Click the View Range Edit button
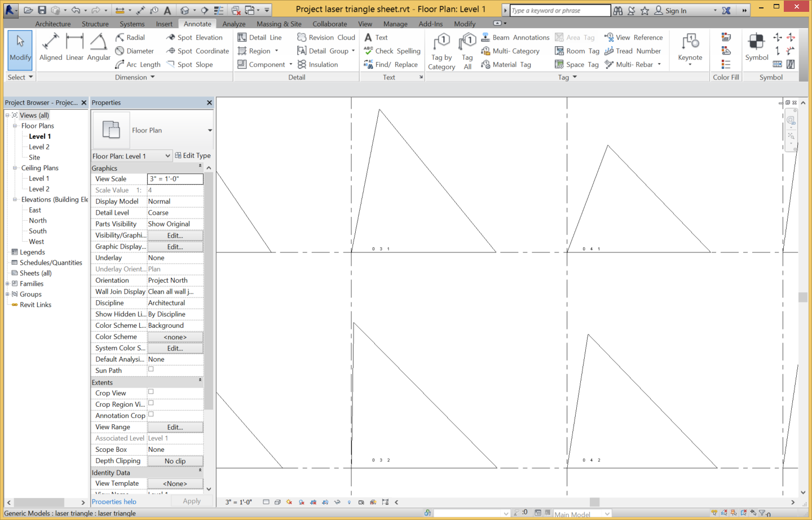 (x=175, y=426)
